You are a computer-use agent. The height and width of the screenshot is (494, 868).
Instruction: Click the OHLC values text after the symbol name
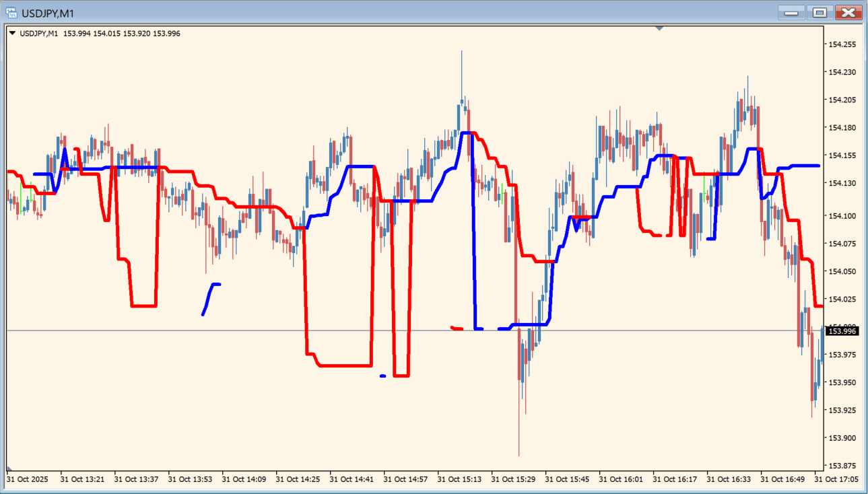click(x=122, y=33)
